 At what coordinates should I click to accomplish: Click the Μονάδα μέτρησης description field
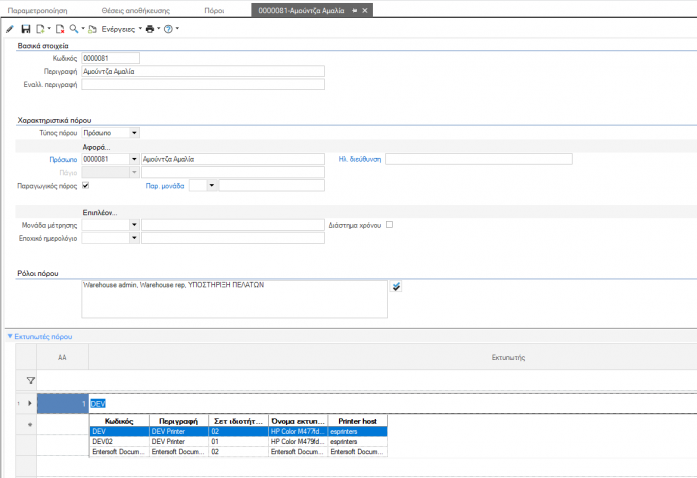point(233,225)
